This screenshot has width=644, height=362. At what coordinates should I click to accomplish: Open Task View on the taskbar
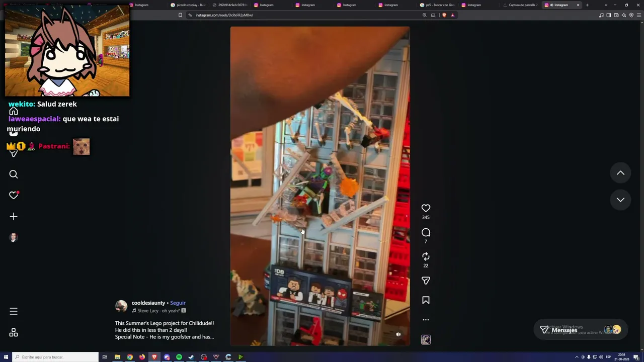pyautogui.click(x=105, y=357)
